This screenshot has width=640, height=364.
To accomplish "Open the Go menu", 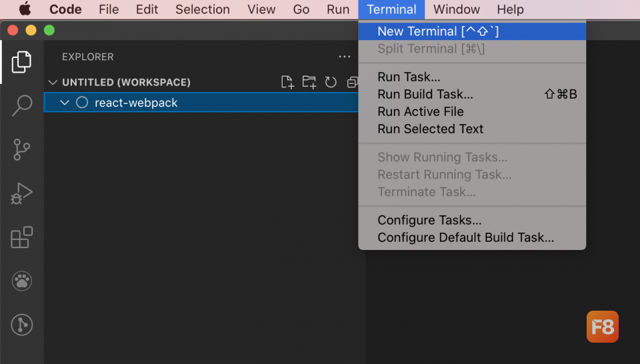I will [301, 9].
